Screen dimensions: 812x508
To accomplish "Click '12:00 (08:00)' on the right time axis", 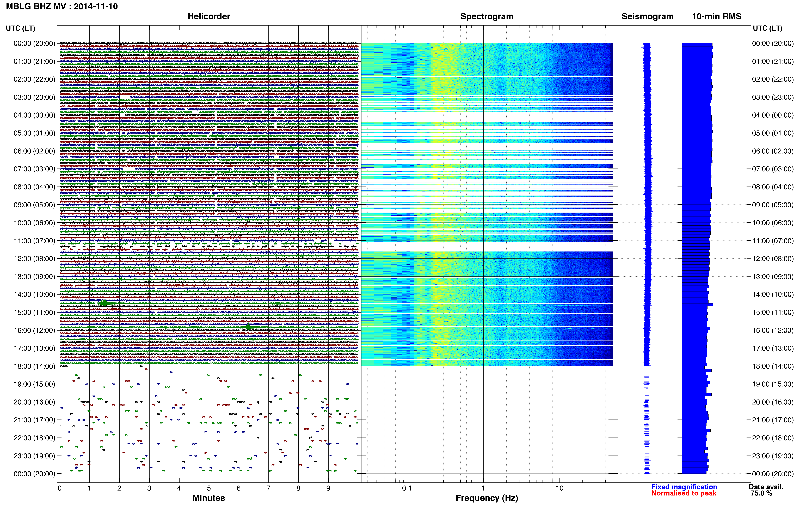I will coord(773,259).
